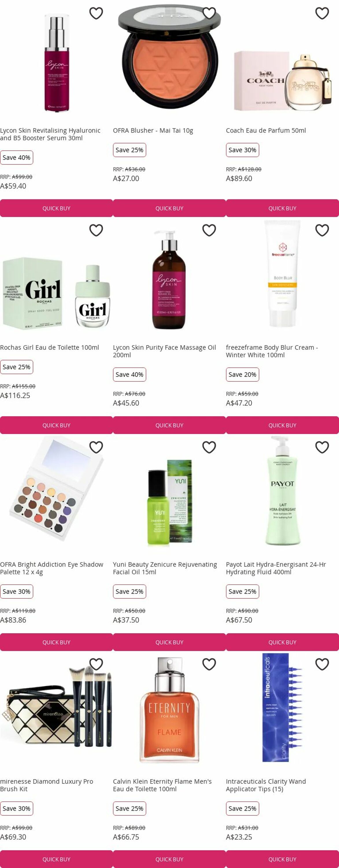Toggle wishlist heart on mirenesse Brush Kit
Screen dimensions: 339x868
[x=96, y=665]
